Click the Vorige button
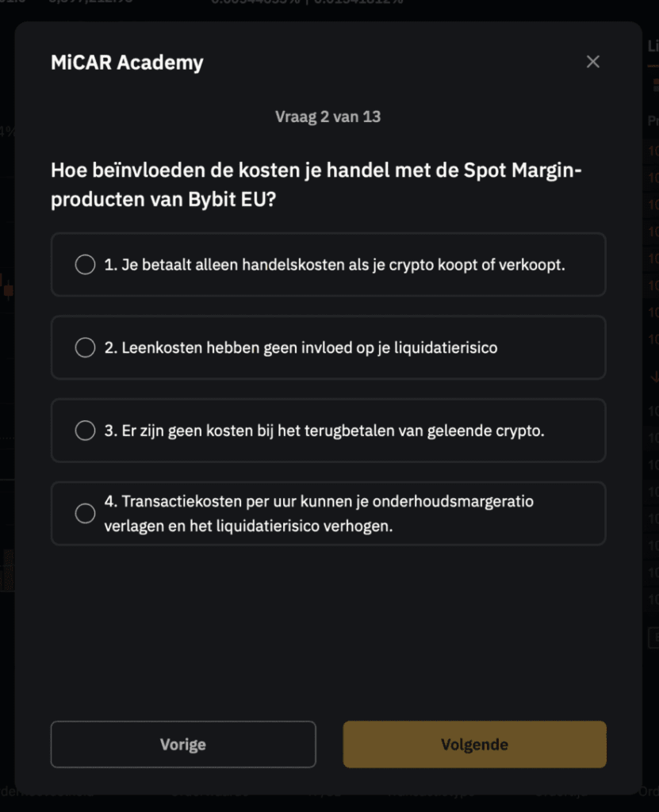The image size is (659, 812). [x=183, y=745]
